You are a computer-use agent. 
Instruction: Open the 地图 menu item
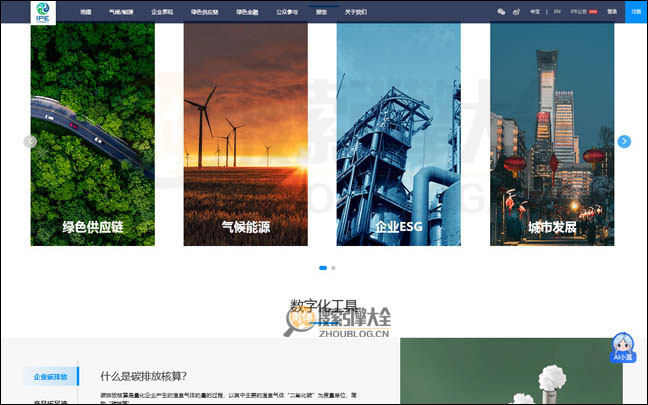[86, 12]
